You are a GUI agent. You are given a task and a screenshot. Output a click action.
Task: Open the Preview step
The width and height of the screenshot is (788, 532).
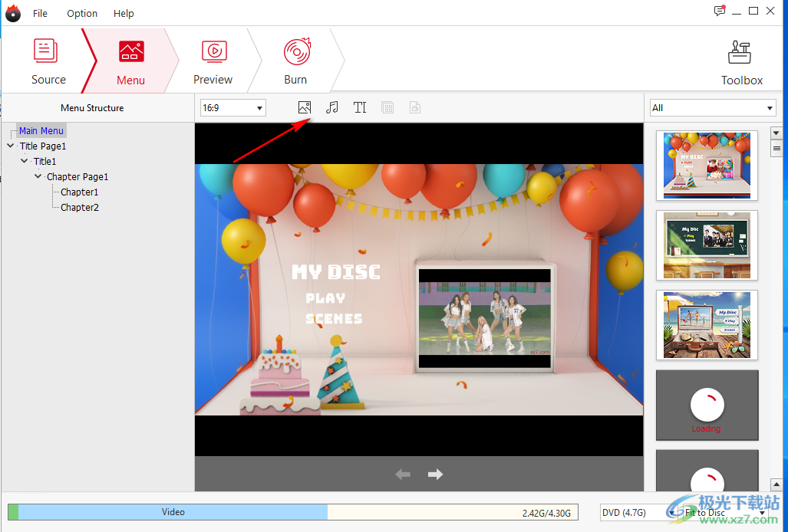[213, 62]
